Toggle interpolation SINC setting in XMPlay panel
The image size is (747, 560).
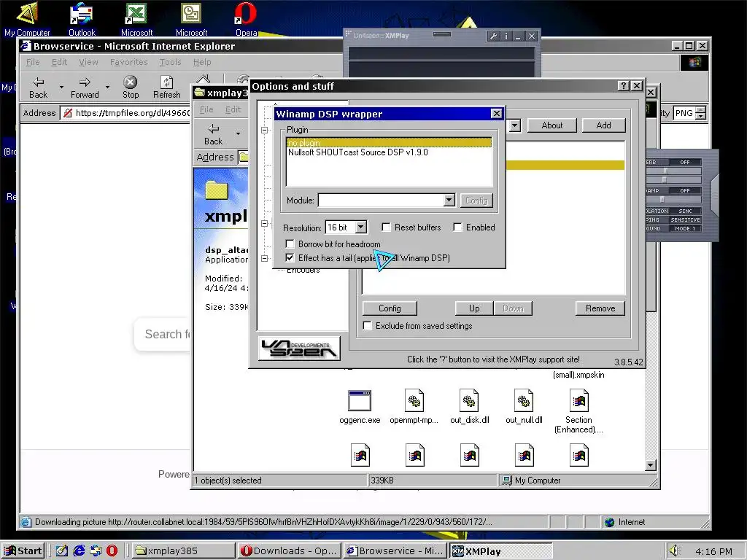tap(685, 211)
